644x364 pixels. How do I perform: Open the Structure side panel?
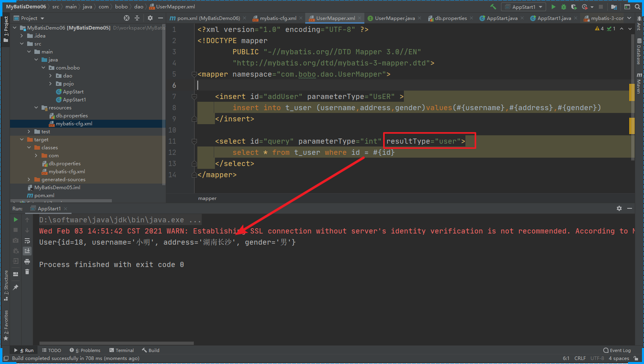point(6,285)
